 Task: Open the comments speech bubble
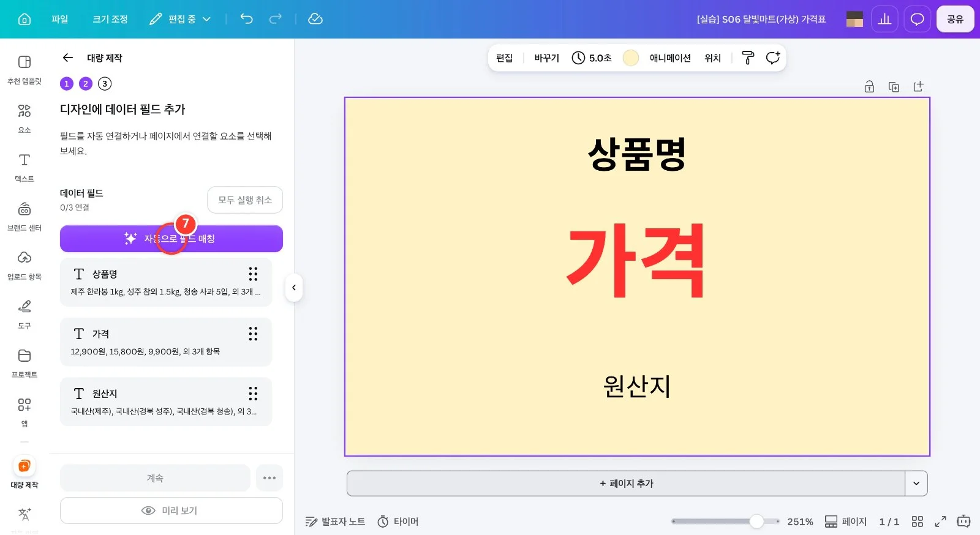tap(917, 19)
